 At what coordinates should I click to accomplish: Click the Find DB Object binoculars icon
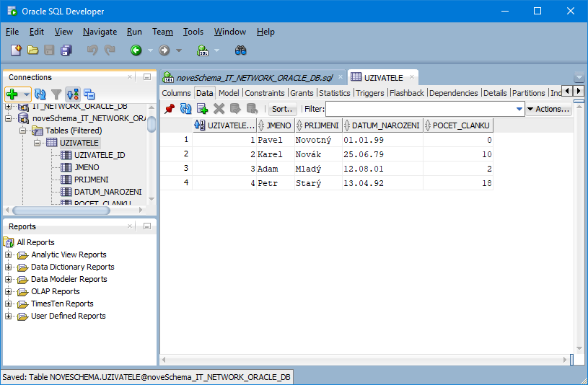pos(241,50)
